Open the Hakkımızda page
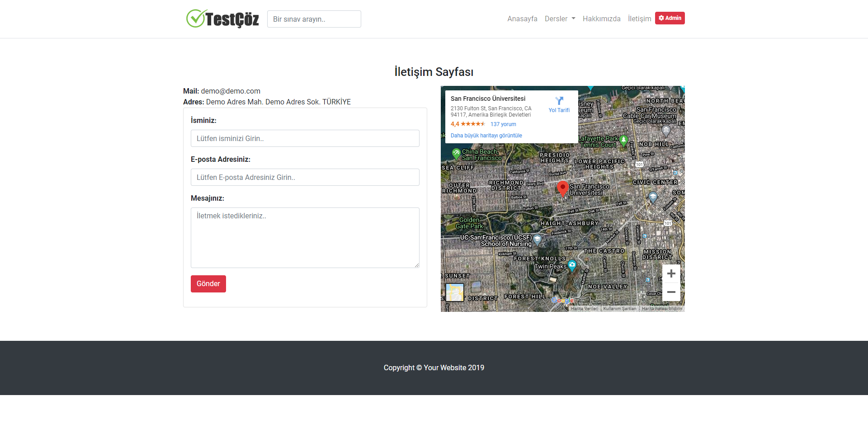Screen dimensions: 868x438 [601, 19]
